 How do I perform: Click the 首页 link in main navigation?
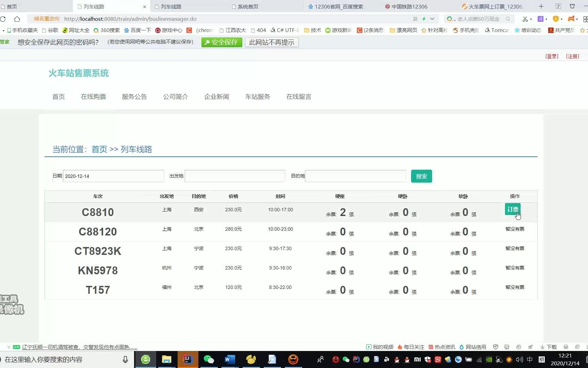click(x=59, y=97)
